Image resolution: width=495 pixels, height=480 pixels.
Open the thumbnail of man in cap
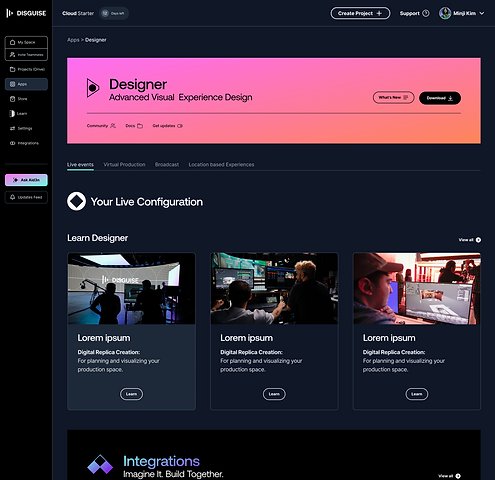tap(417, 288)
